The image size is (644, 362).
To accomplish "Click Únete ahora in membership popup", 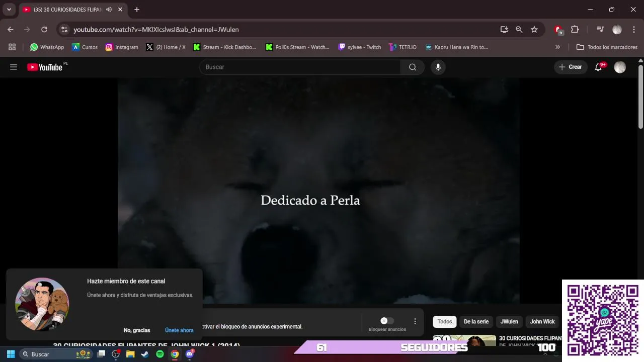I will tap(179, 330).
